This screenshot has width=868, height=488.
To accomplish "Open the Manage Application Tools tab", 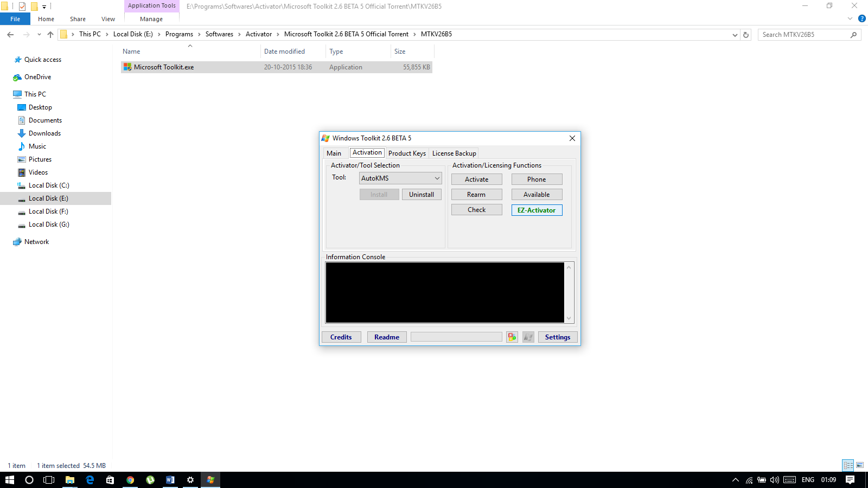I will tap(151, 19).
